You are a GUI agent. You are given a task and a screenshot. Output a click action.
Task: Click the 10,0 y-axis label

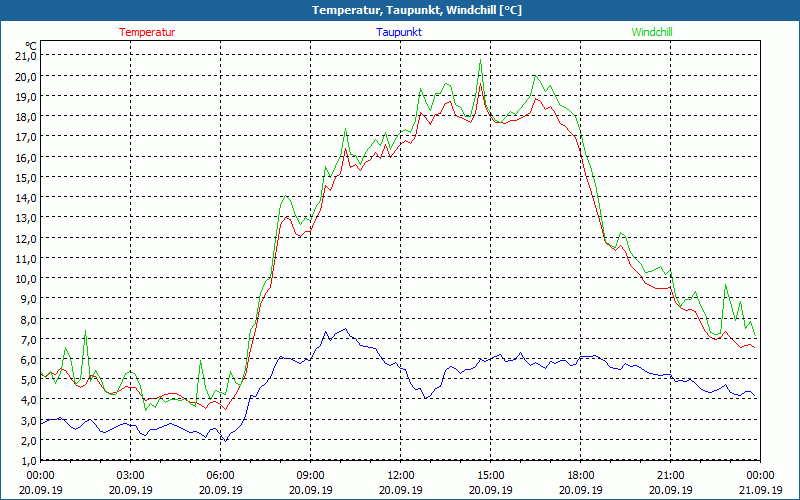tap(26, 279)
